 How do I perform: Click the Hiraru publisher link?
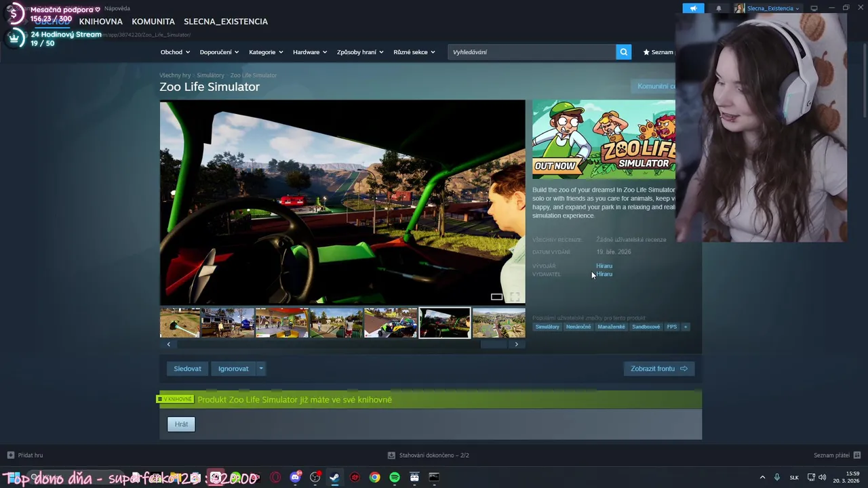pyautogui.click(x=604, y=274)
